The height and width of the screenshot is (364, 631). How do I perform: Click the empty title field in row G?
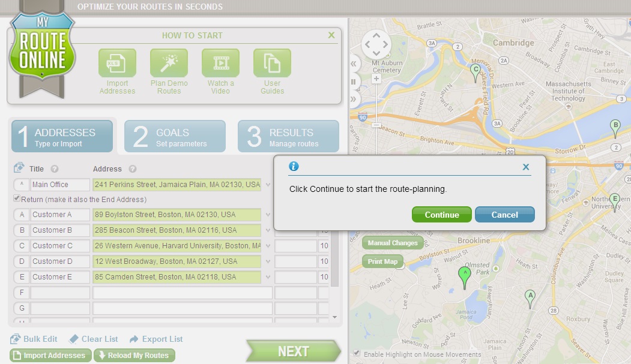click(x=60, y=309)
